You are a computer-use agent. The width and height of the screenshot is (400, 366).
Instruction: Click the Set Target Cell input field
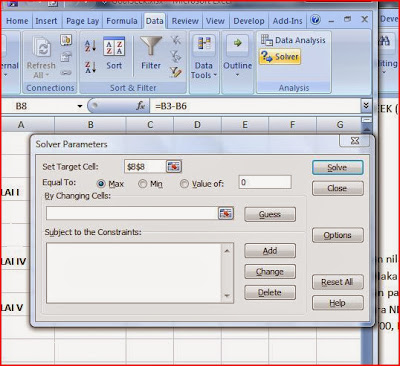145,166
